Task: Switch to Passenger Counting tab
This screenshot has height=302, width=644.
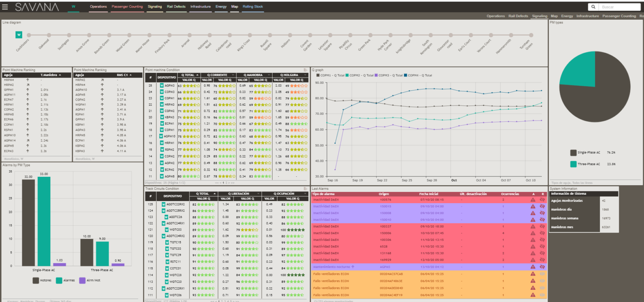Action: click(127, 7)
